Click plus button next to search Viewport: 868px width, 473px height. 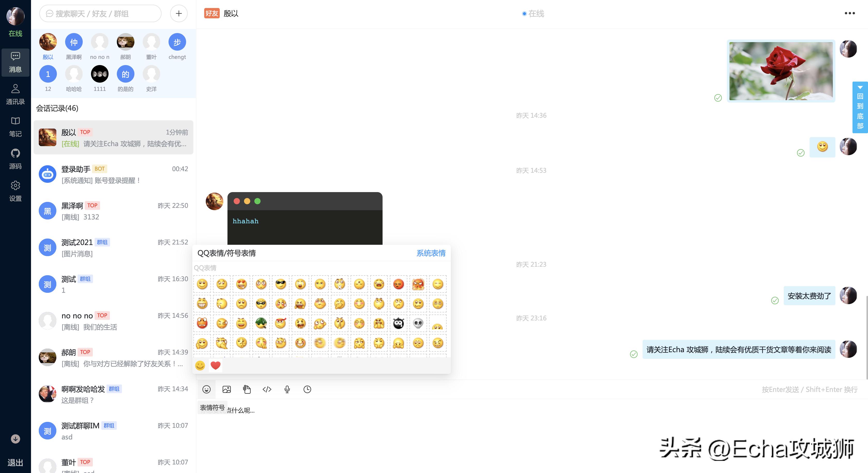coord(179,13)
